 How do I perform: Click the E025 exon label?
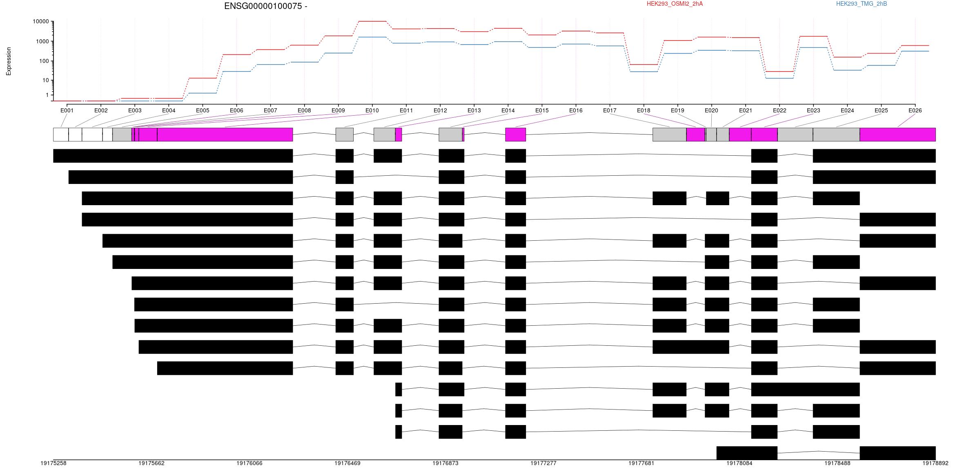(x=881, y=110)
